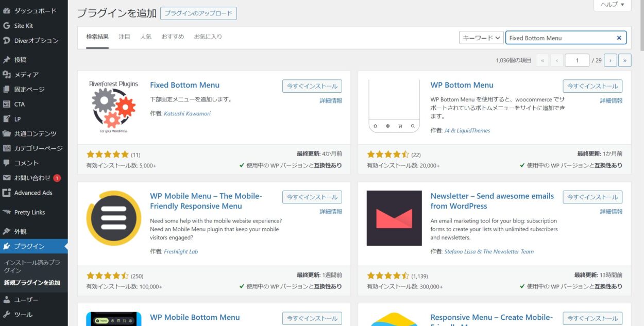Image resolution: width=644 pixels, height=326 pixels.
Task: Select the お気に入り (Favorites) tab
Action: click(x=208, y=36)
